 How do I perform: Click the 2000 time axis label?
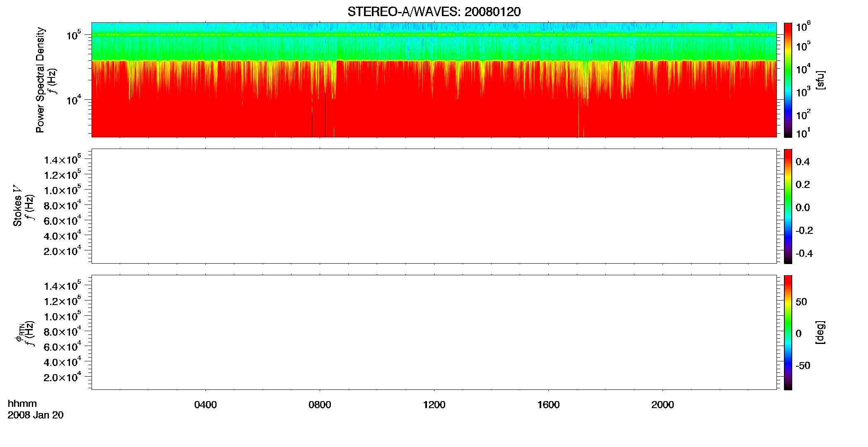pos(663,405)
